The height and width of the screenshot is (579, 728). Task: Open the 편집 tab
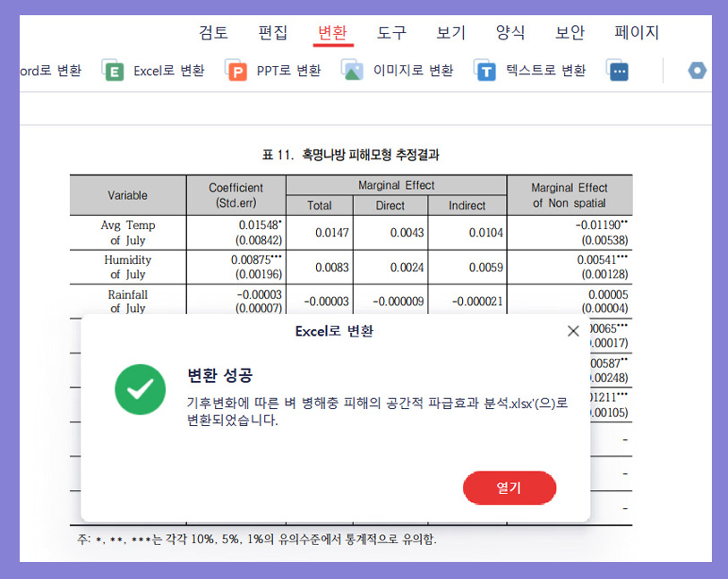click(x=273, y=32)
